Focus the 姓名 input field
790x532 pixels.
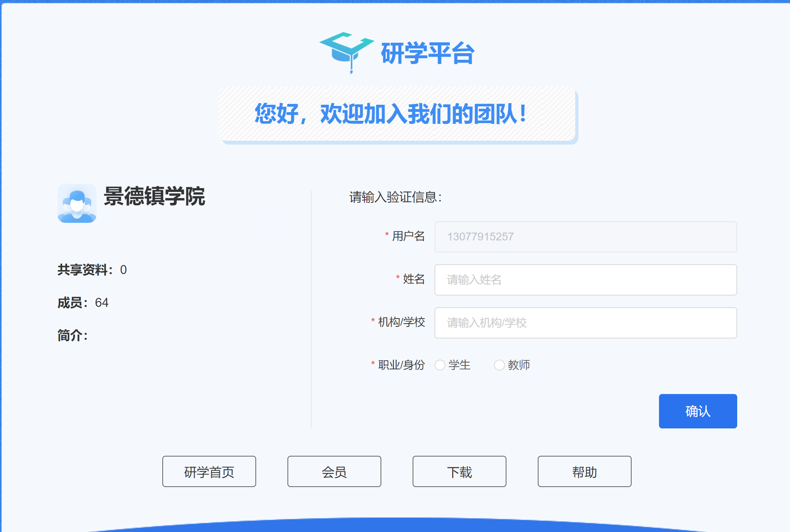point(585,280)
